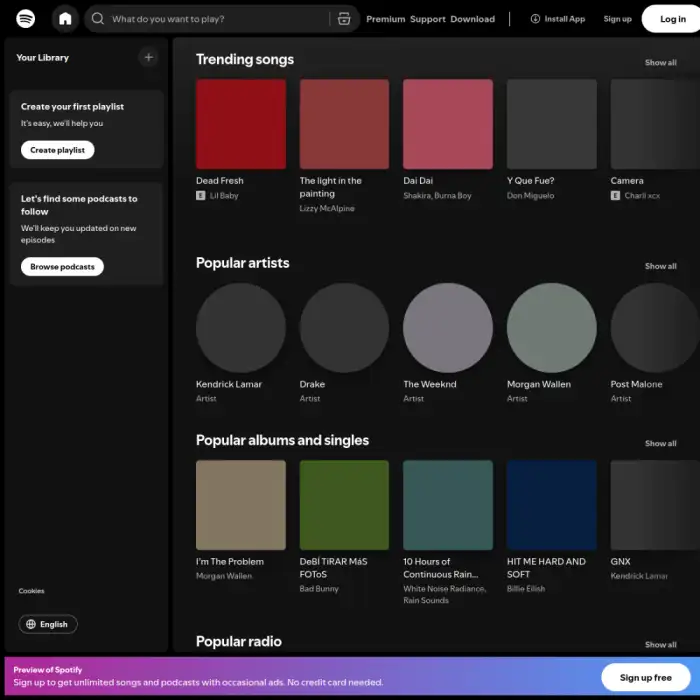Open the English language selector

(48, 624)
